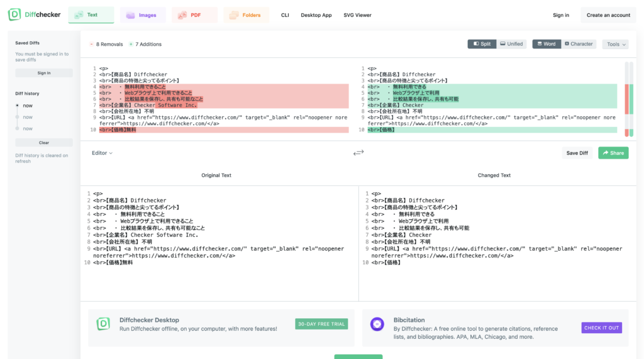Set diff precision to Word

click(x=547, y=44)
